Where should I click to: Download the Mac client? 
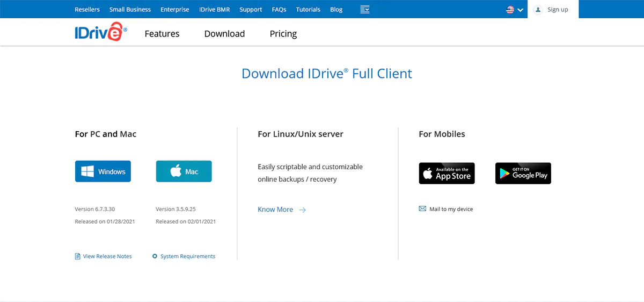[184, 171]
